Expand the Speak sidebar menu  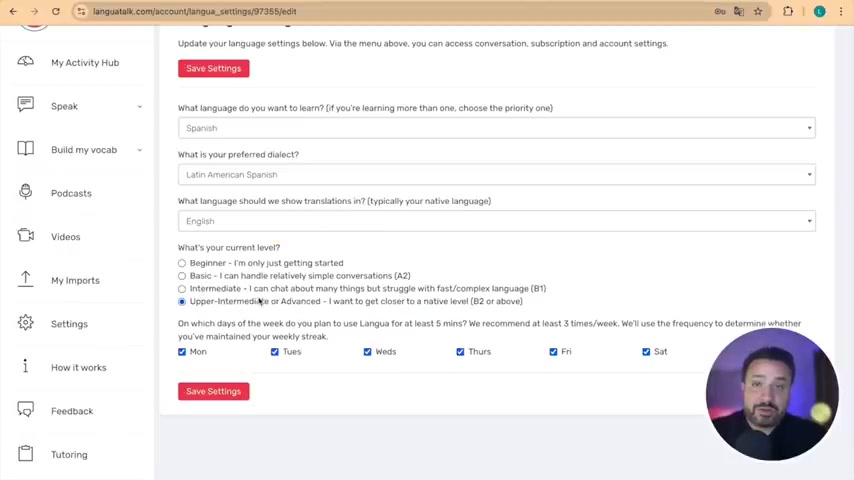[80, 106]
